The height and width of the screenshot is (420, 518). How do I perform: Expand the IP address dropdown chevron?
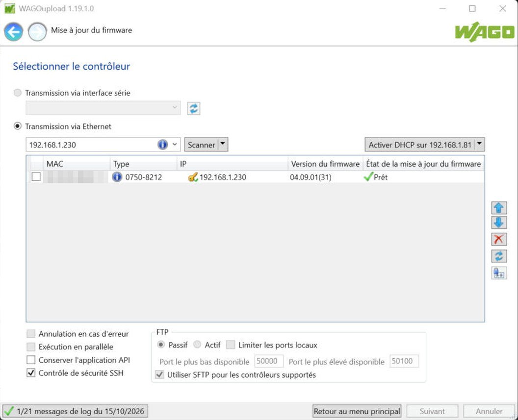175,145
